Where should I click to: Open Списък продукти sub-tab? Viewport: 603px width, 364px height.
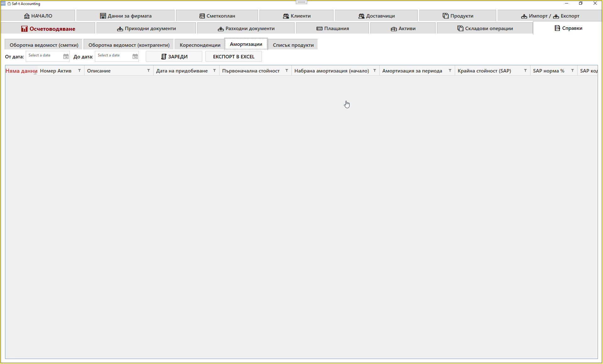(293, 45)
